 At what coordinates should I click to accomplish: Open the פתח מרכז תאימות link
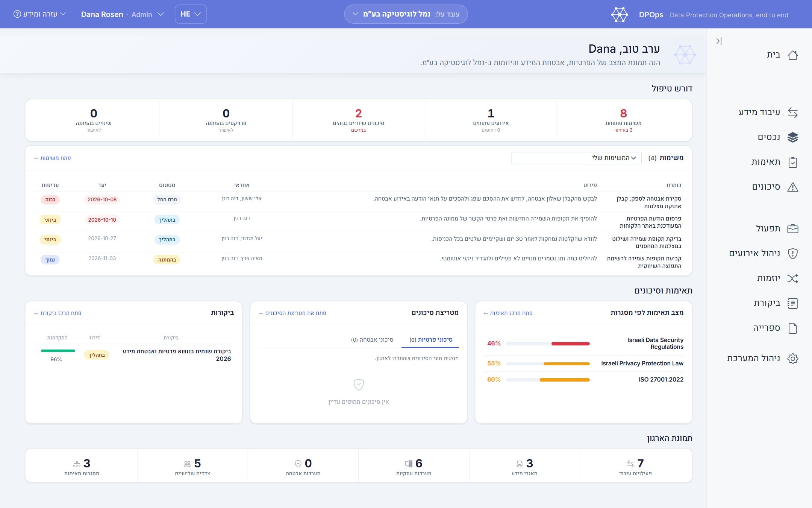click(x=508, y=313)
